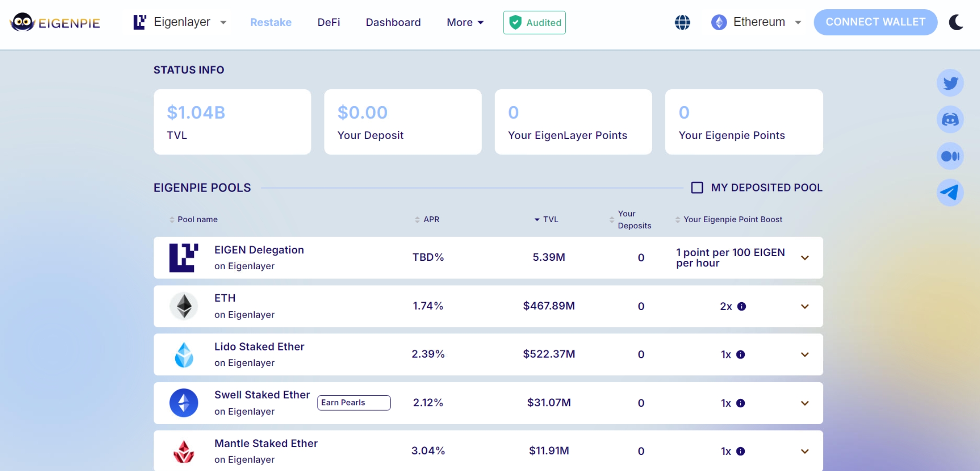This screenshot has width=980, height=471.
Task: Click the 5.39M TVL value
Action: [x=549, y=258]
